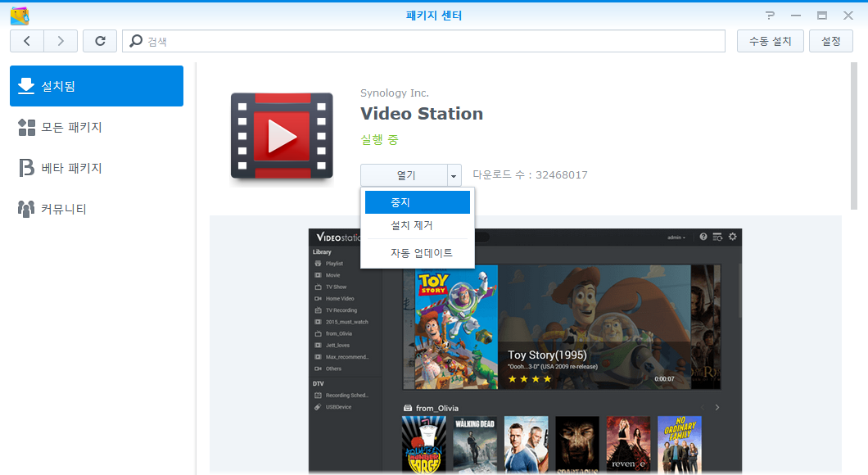Click the help question mark icon
868x475 pixels.
tap(770, 16)
